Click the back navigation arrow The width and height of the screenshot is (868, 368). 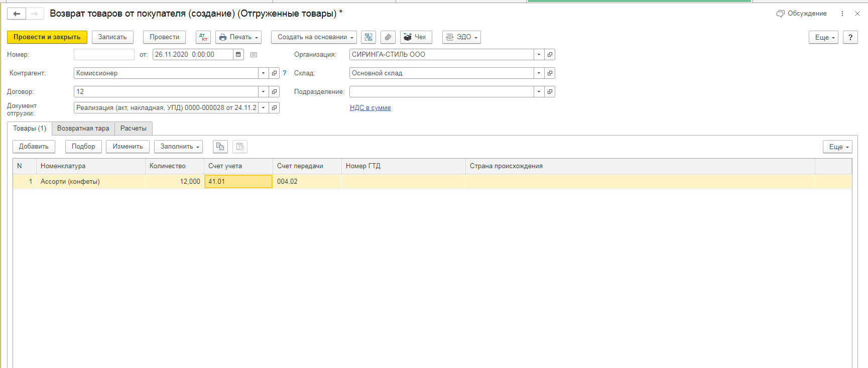17,14
